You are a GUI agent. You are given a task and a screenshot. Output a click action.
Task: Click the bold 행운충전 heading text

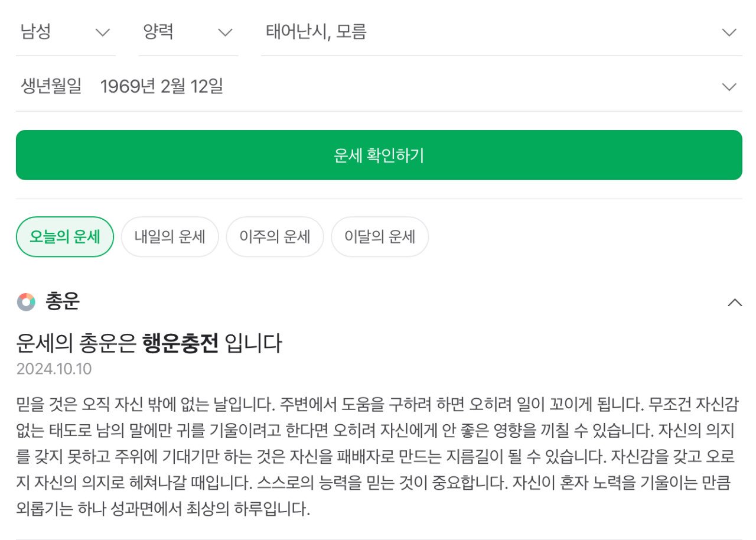(181, 343)
